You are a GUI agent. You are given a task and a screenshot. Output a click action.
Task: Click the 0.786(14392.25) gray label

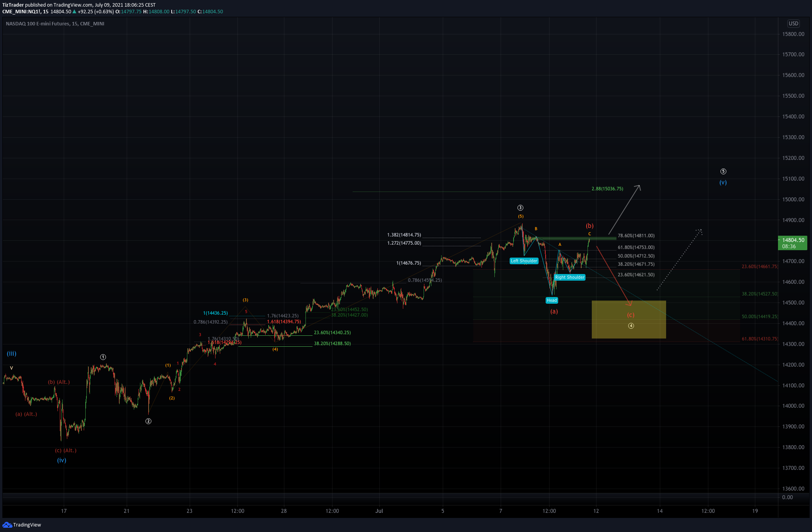tap(210, 322)
